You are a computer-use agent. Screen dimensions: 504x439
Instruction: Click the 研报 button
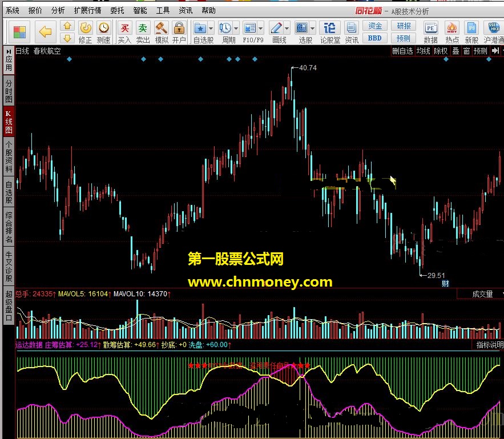pyautogui.click(x=404, y=26)
